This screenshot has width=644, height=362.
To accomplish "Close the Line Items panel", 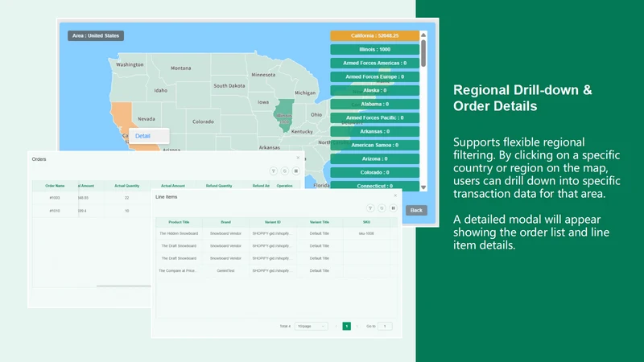I will tap(395, 195).
